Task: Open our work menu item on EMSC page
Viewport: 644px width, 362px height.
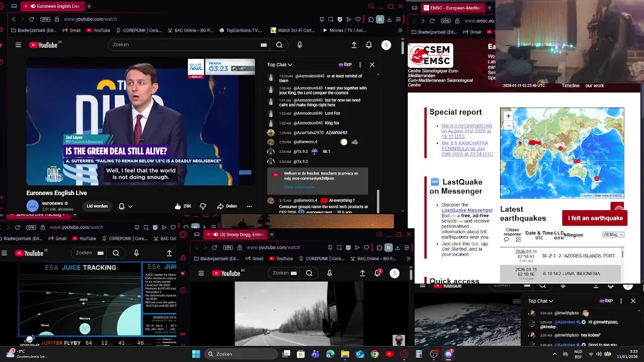Action: coord(595,85)
